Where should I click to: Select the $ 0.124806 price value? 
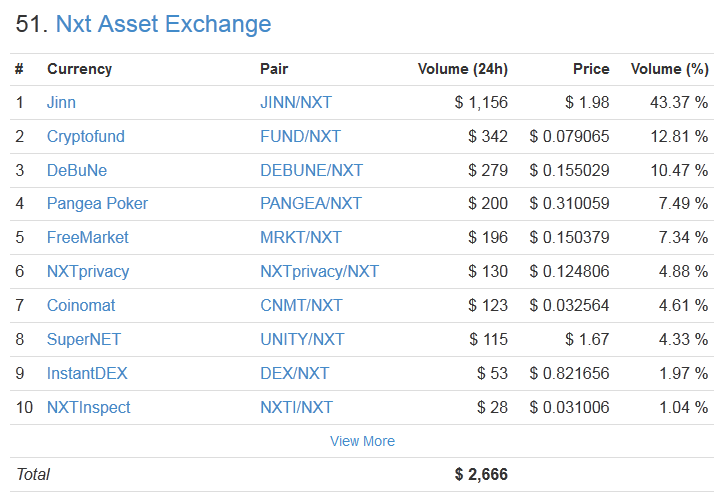click(570, 272)
